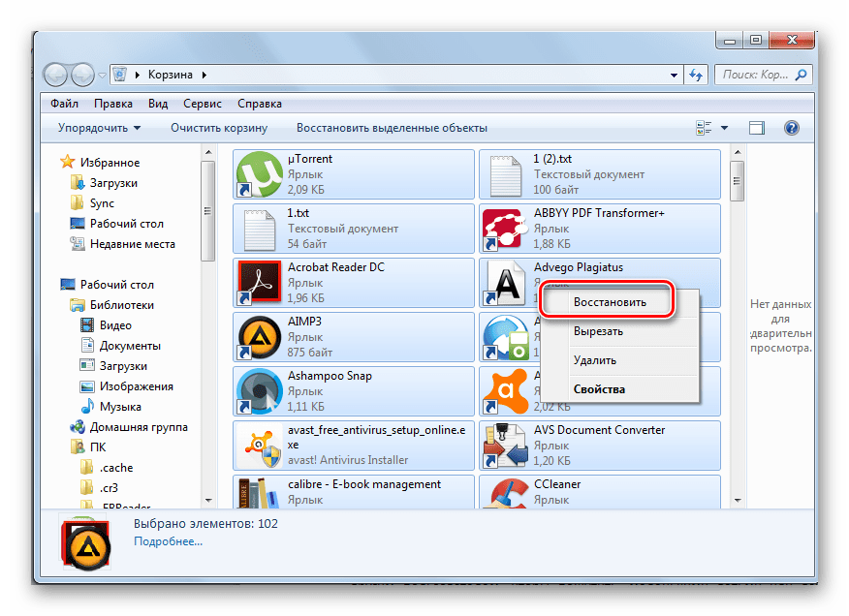Select the AIMP3 shortcut icon
The width and height of the screenshot is (849, 616).
tap(260, 337)
